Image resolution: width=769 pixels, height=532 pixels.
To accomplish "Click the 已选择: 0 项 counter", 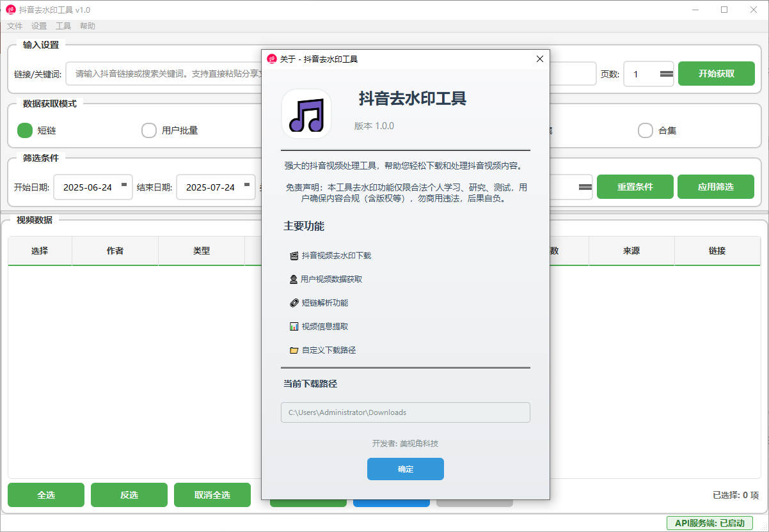I will click(x=736, y=495).
